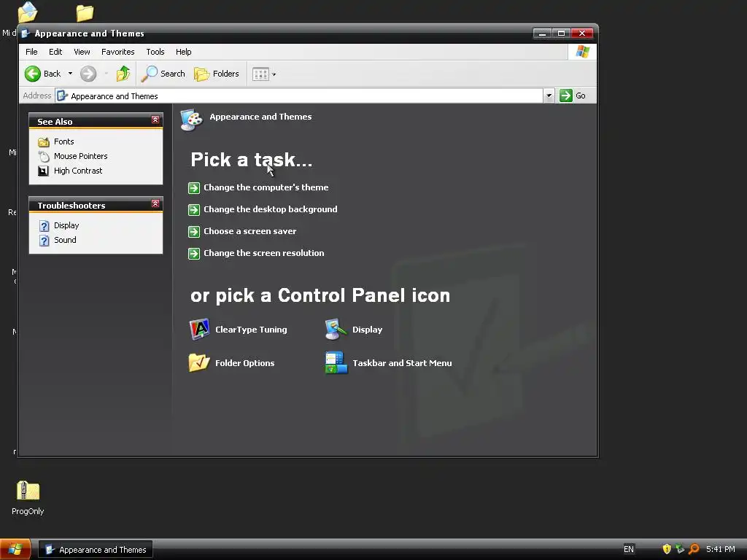
Task: Open the Display troubleshooter
Action: (x=66, y=225)
